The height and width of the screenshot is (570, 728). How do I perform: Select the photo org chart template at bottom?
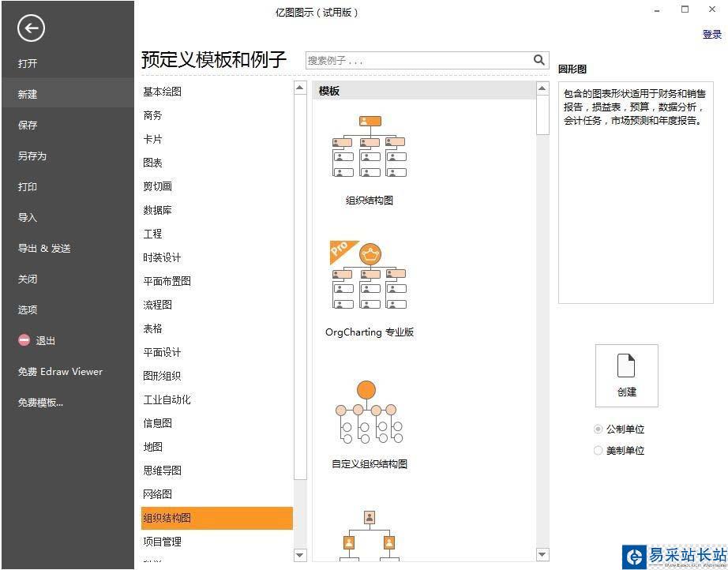(x=370, y=535)
